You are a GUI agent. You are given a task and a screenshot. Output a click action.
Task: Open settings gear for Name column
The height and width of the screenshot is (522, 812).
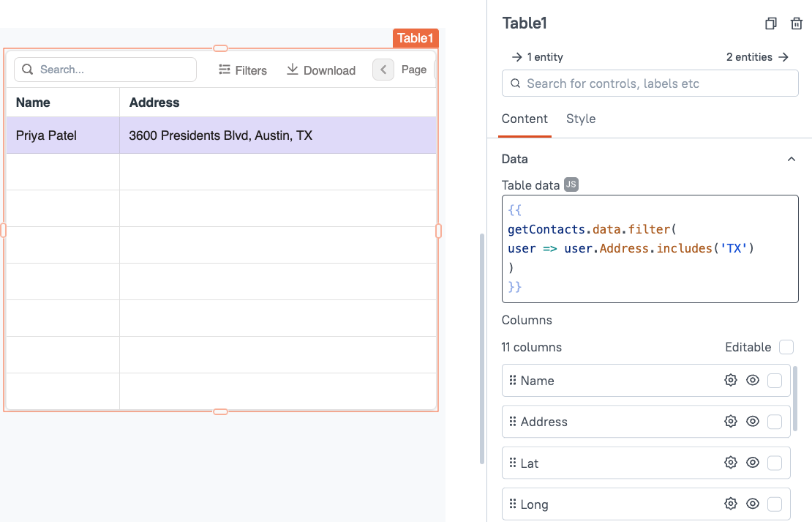[x=730, y=380]
